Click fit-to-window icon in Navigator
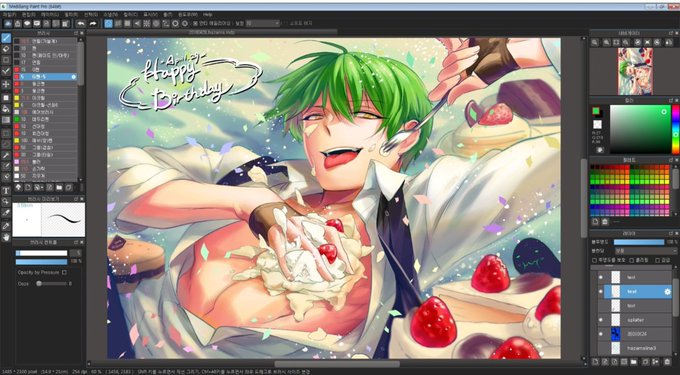Screen dimensions: 680x375 616,42
